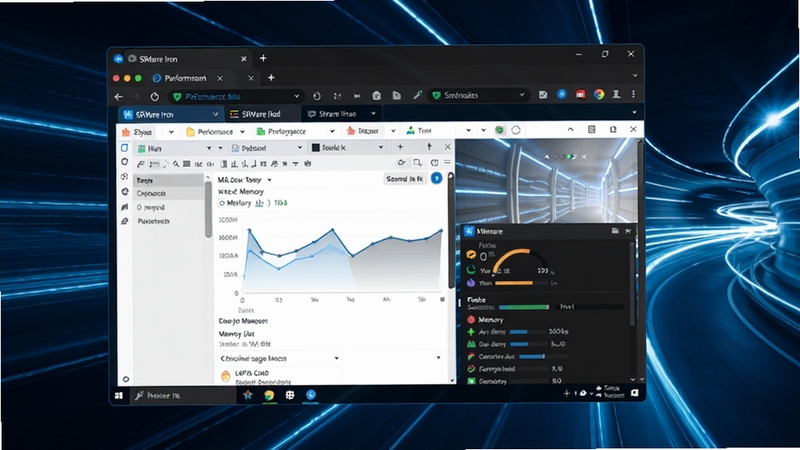800x450 pixels.
Task: Open the star app on the taskbar
Action: (x=248, y=394)
